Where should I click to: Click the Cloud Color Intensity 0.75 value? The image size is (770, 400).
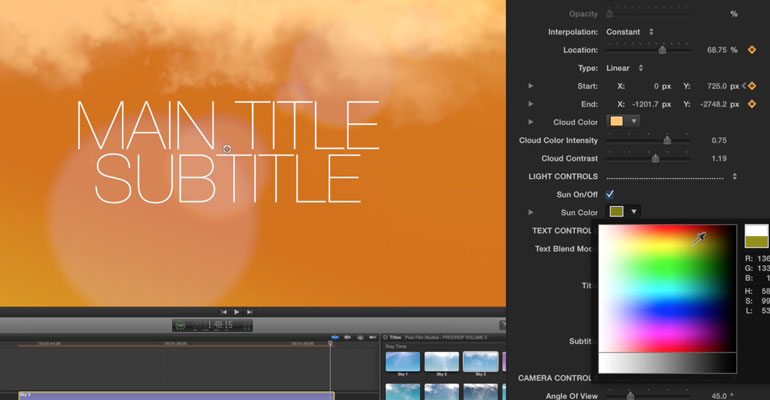[719, 140]
